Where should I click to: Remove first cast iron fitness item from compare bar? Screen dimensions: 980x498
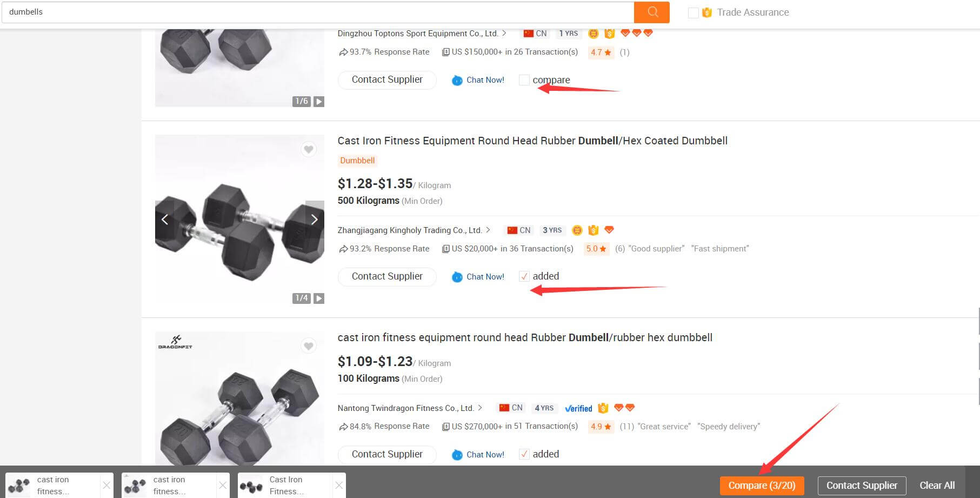106,485
